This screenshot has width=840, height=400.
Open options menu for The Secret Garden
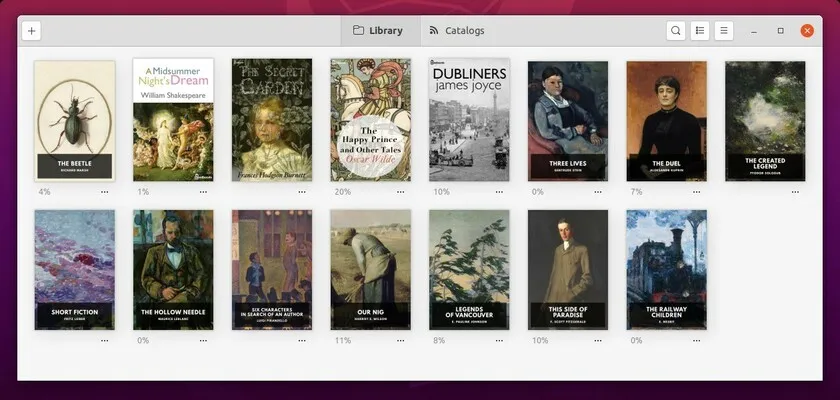(x=302, y=192)
